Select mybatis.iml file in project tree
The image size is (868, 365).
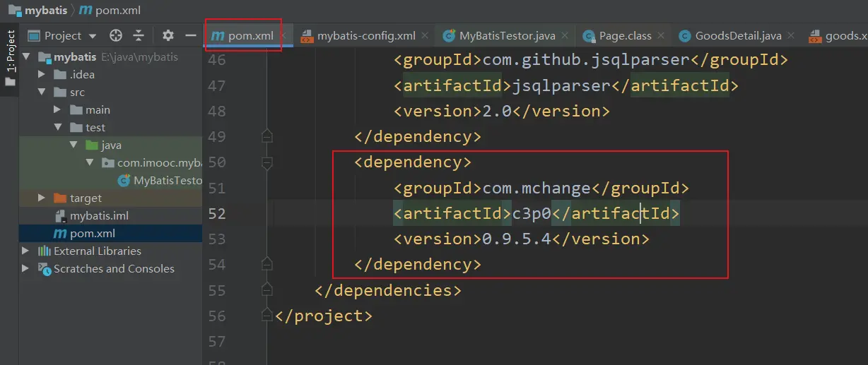pos(98,216)
